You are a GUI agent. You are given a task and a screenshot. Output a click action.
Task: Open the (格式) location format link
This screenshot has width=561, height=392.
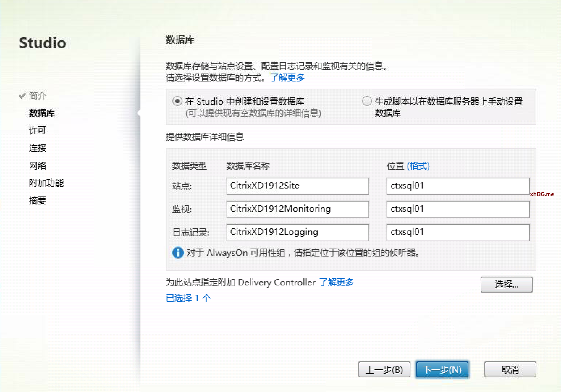tap(418, 166)
